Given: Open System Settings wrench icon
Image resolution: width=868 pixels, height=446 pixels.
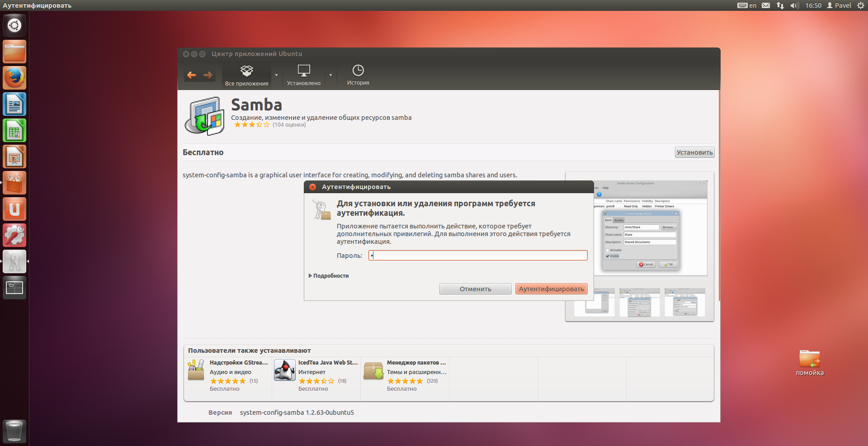Looking at the screenshot, I should pyautogui.click(x=14, y=235).
